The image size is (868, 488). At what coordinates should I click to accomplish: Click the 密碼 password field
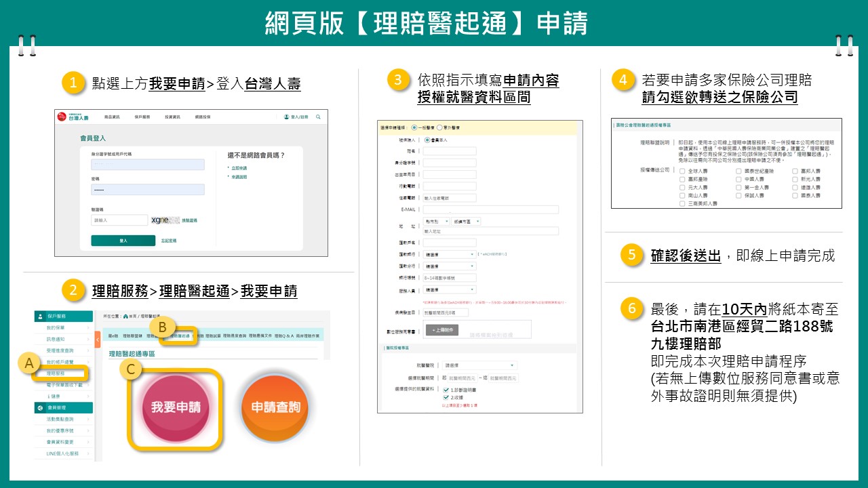(x=148, y=190)
